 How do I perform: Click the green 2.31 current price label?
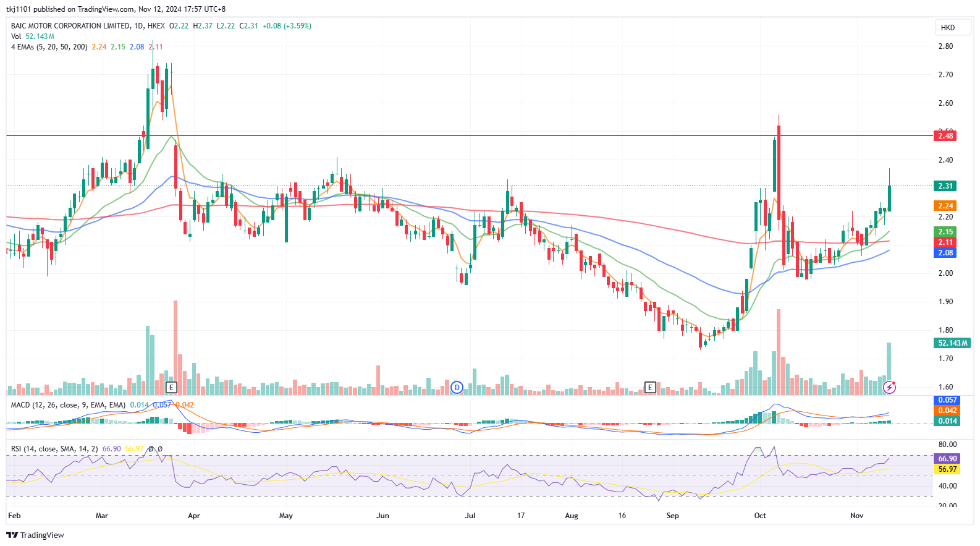[x=945, y=186]
